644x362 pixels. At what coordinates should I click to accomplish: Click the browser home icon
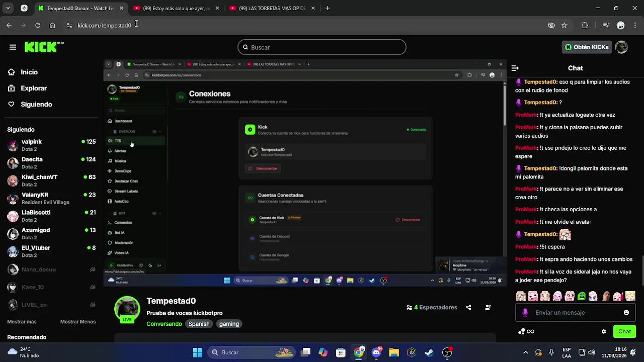[x=52, y=25]
